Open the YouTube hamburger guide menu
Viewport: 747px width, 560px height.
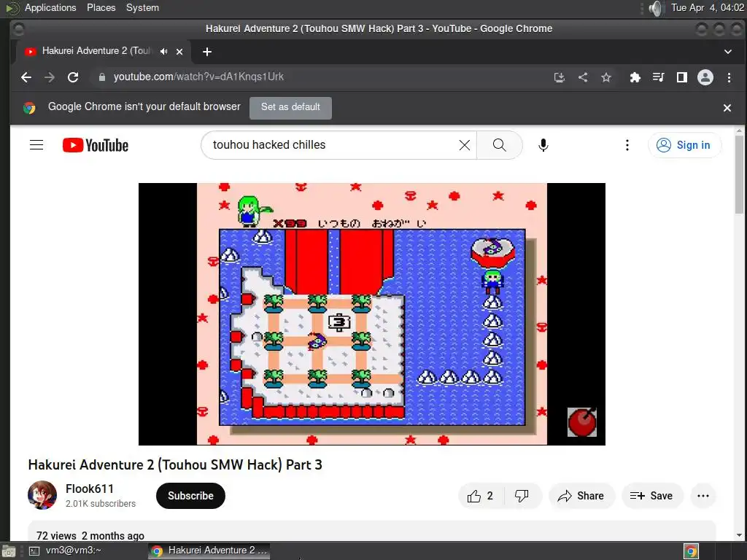pyautogui.click(x=36, y=145)
